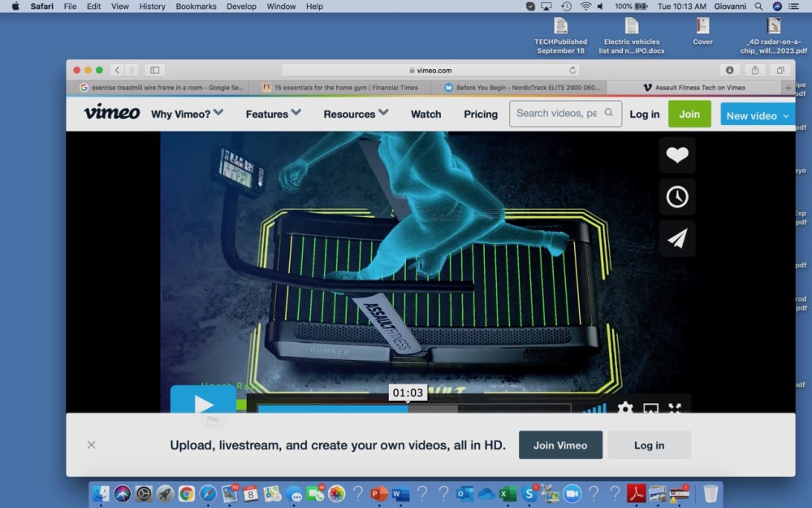This screenshot has height=508, width=812.
Task: Expand the Why Vimeo? menu
Action: coord(187,114)
